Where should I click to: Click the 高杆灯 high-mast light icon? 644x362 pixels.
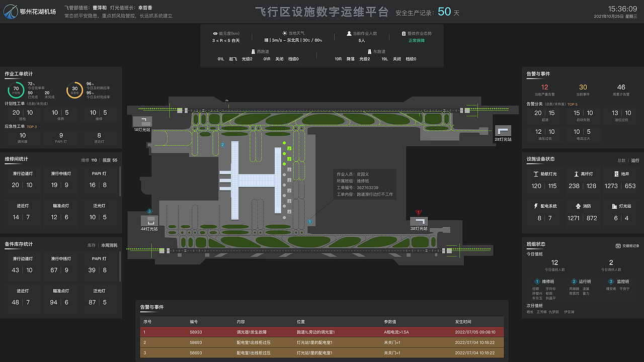pos(576,174)
